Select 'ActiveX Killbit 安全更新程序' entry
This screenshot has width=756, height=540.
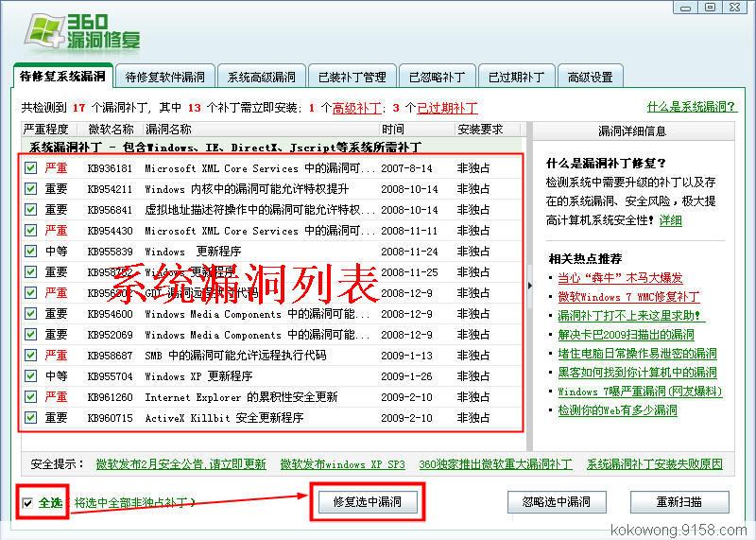pyautogui.click(x=224, y=418)
